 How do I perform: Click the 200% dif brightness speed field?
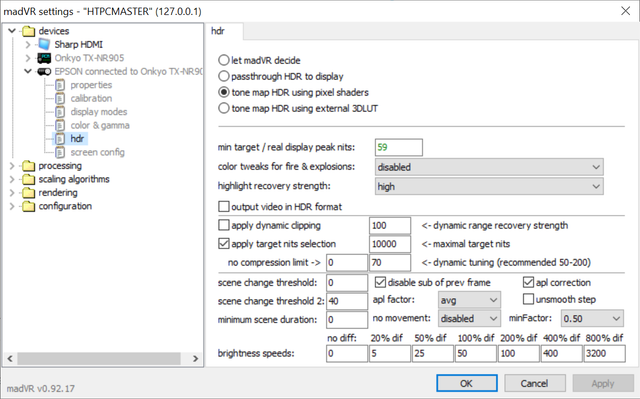click(x=519, y=353)
